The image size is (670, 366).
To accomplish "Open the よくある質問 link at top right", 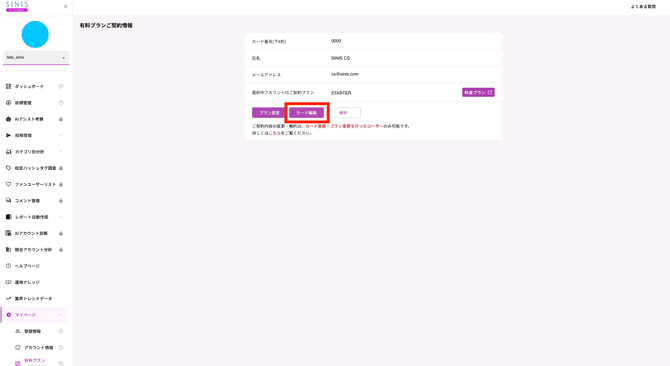I will click(643, 7).
